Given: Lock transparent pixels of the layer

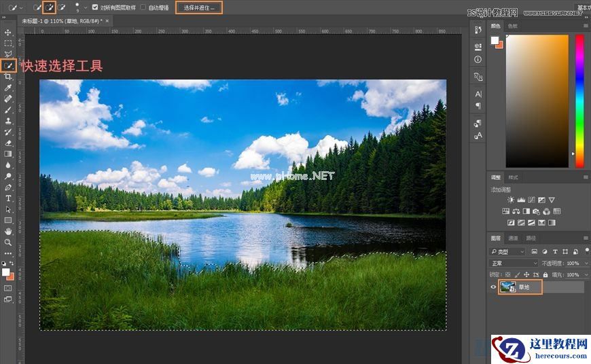Looking at the screenshot, I should (x=507, y=274).
